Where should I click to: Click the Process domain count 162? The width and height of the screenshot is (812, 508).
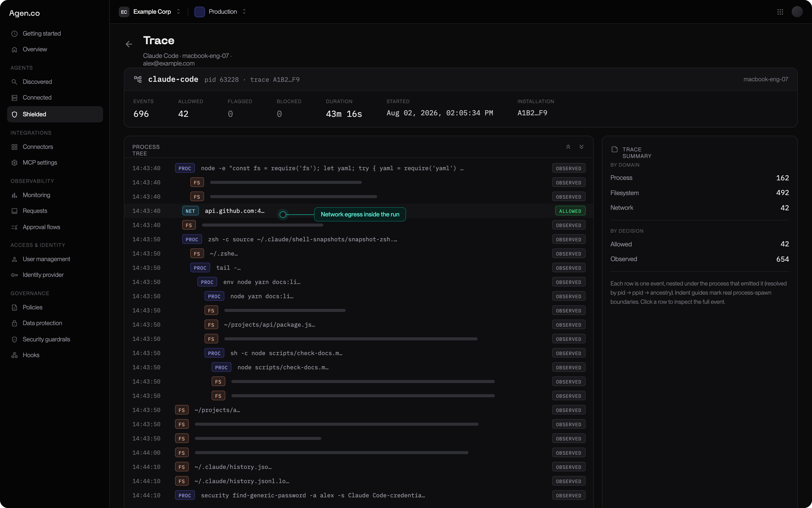click(782, 178)
